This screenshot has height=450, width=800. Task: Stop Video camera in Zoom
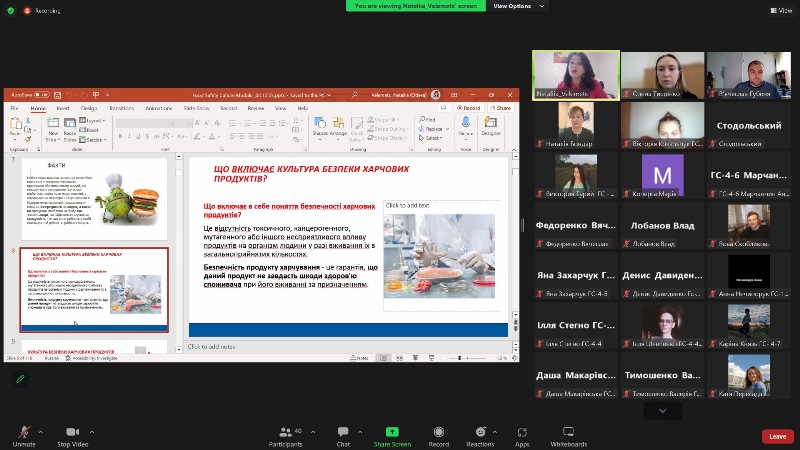click(x=72, y=433)
